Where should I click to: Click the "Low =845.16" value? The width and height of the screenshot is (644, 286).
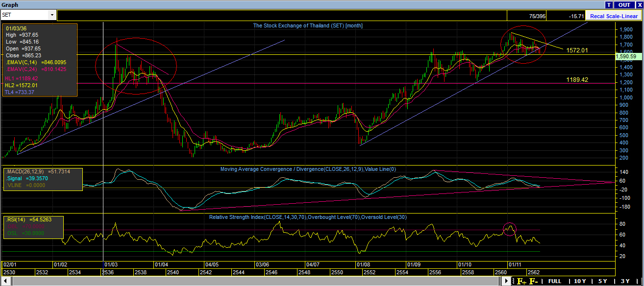tap(23, 42)
